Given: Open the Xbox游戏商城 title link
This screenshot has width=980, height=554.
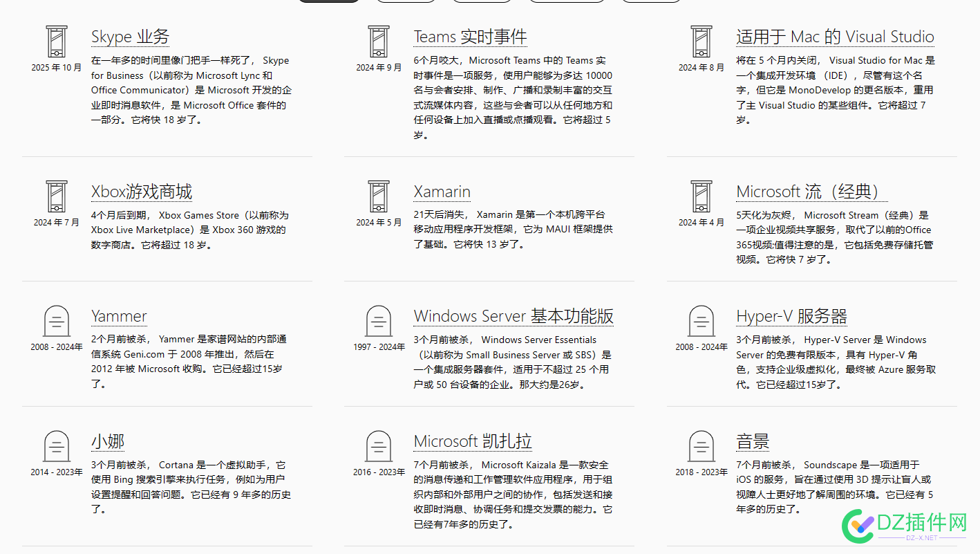Looking at the screenshot, I should 142,192.
